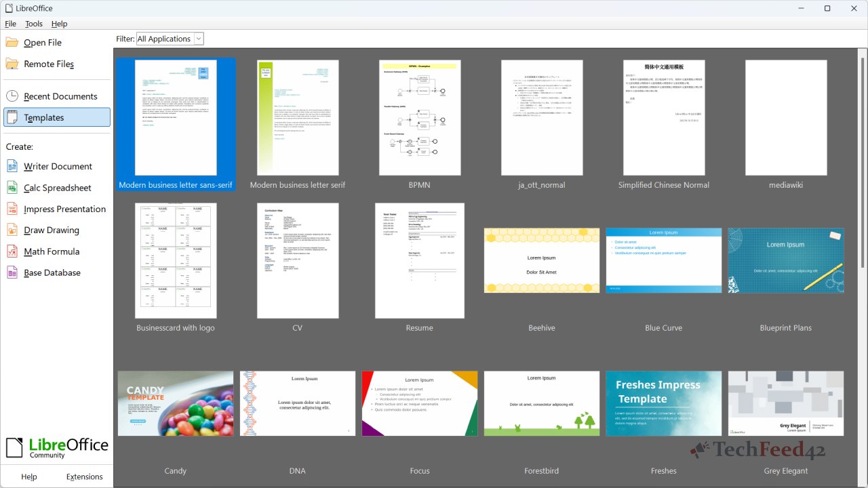This screenshot has height=488, width=868.
Task: Select Modern business letter serif thumbnail
Action: coord(298,117)
